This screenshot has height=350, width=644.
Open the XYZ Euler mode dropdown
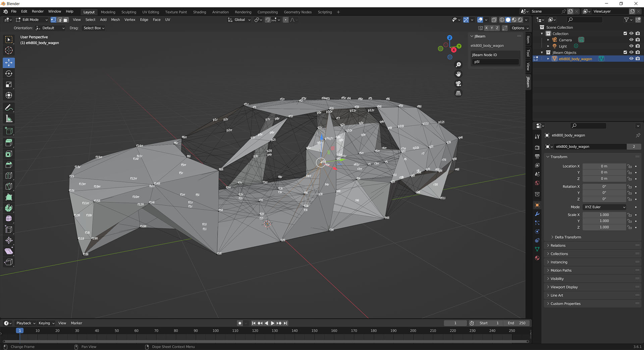click(604, 207)
